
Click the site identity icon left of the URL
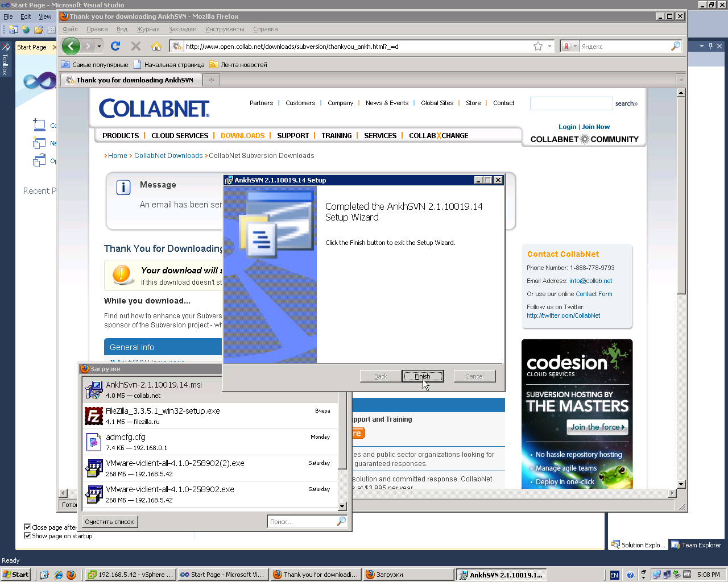177,46
